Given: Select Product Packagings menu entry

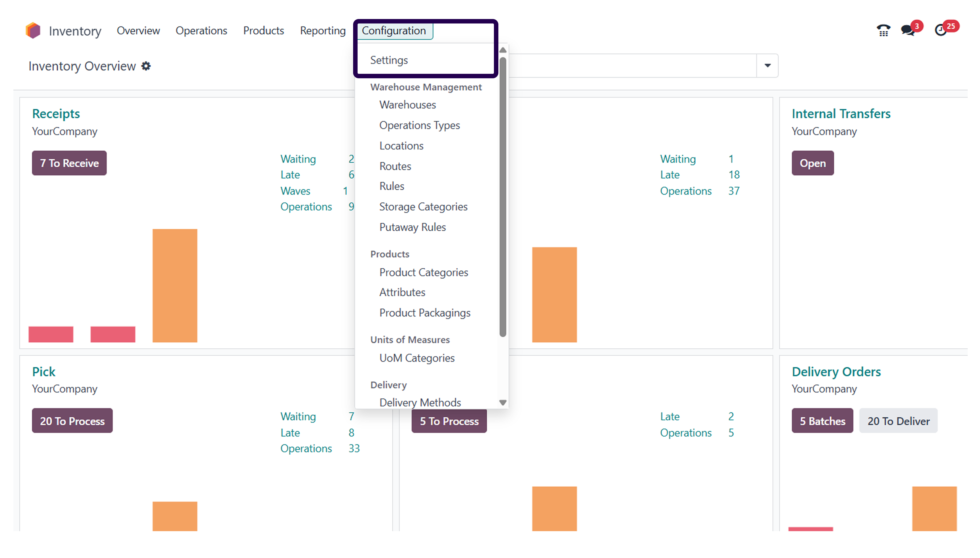Looking at the screenshot, I should [425, 313].
